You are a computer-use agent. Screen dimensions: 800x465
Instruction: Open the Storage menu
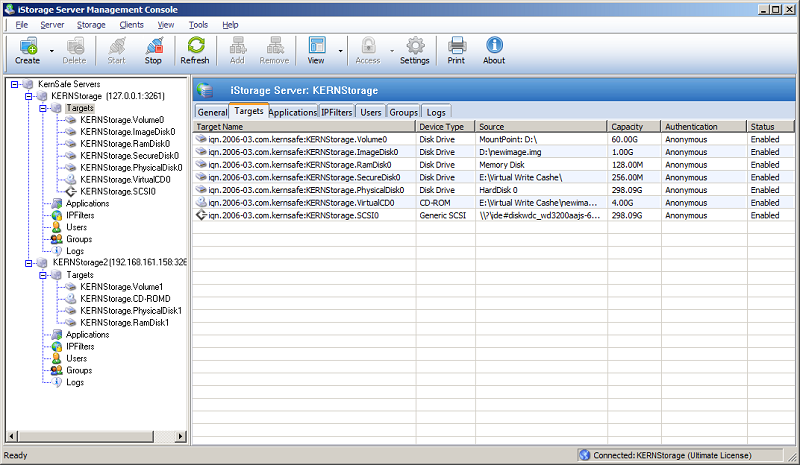pyautogui.click(x=91, y=25)
